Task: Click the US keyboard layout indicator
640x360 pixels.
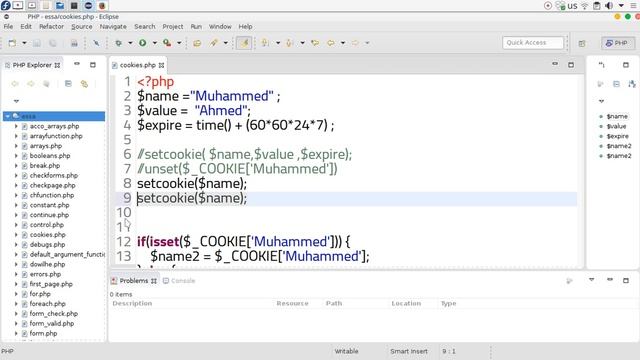Action: [572, 6]
